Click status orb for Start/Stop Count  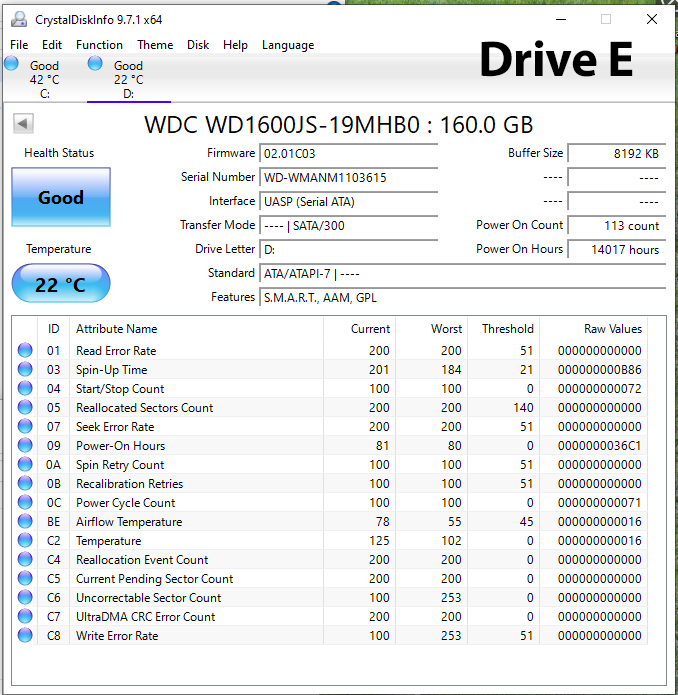25,388
